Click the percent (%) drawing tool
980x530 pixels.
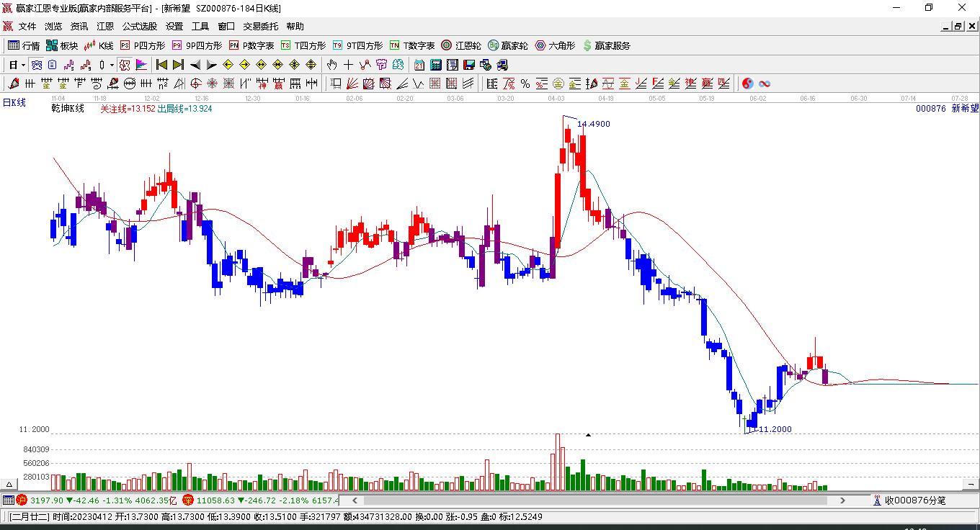[525, 84]
